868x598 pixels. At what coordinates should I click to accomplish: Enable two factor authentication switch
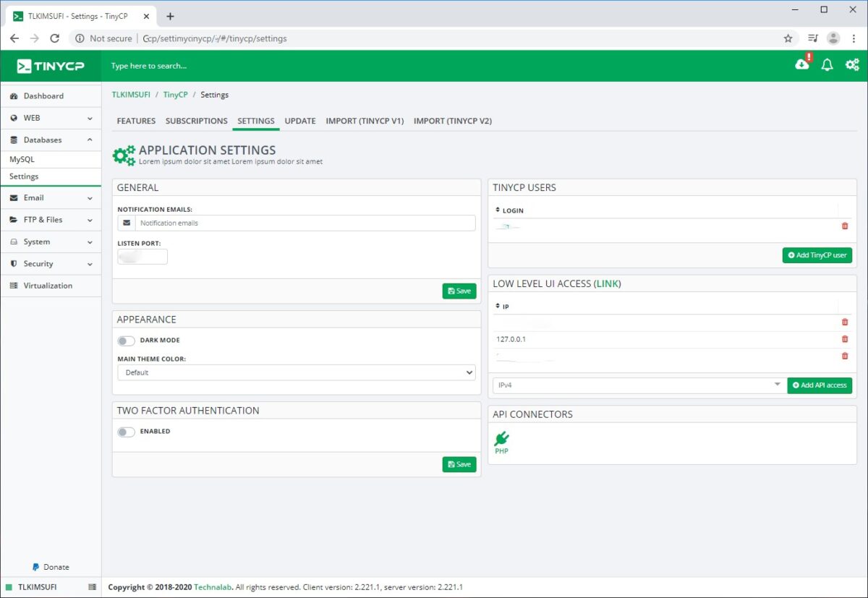[x=126, y=432]
